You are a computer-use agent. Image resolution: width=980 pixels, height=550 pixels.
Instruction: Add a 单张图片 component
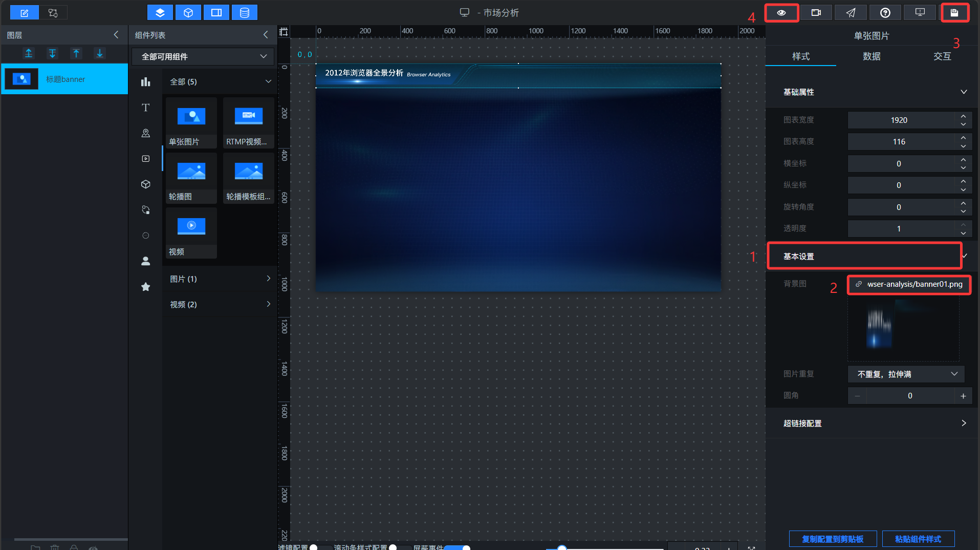[191, 123]
